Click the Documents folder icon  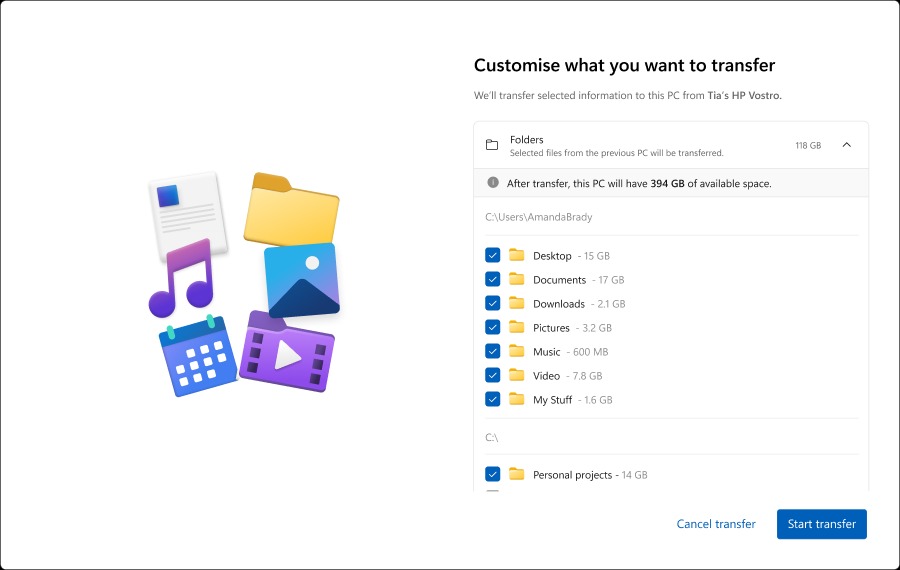pyautogui.click(x=517, y=279)
